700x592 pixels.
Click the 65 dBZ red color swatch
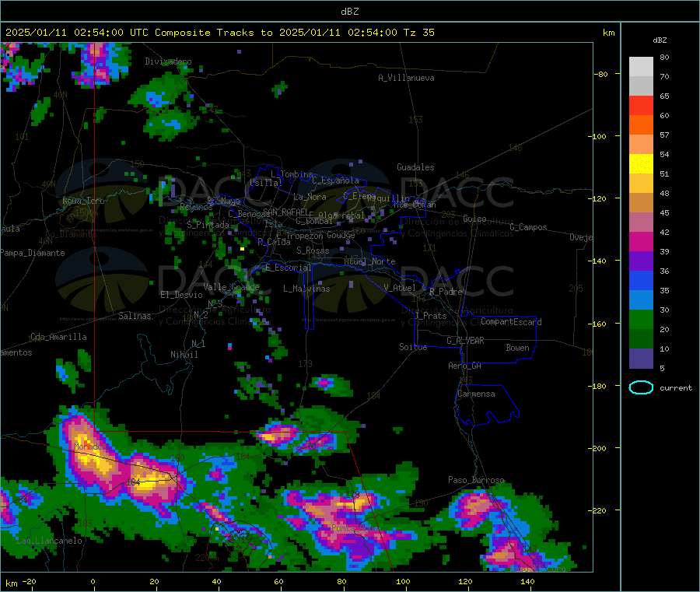pyautogui.click(x=641, y=105)
